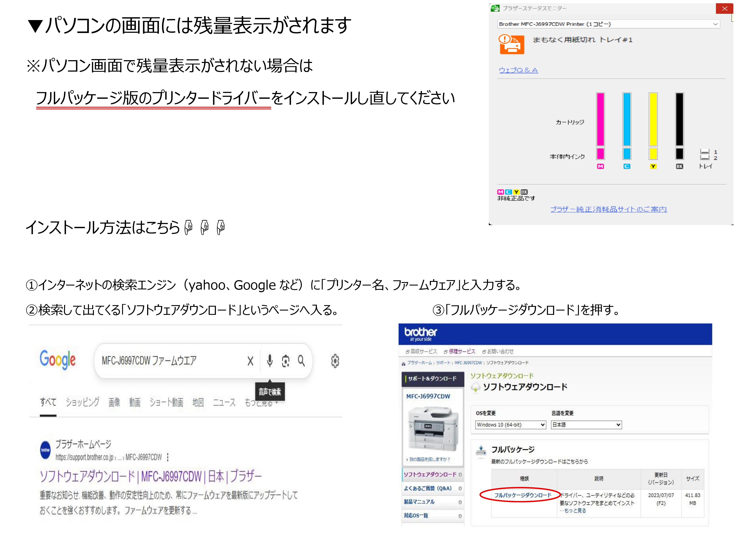The width and height of the screenshot is (756, 535).
Task: Open Google settings gear icon
Action: (335, 361)
